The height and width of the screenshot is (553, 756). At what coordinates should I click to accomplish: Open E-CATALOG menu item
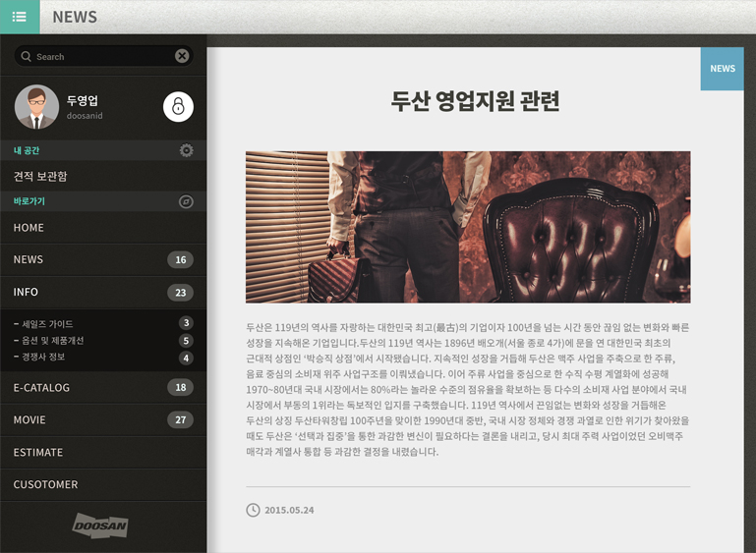pyautogui.click(x=103, y=388)
